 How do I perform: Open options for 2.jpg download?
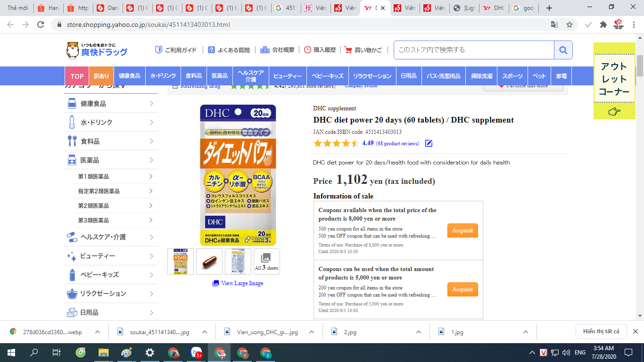(x=419, y=332)
